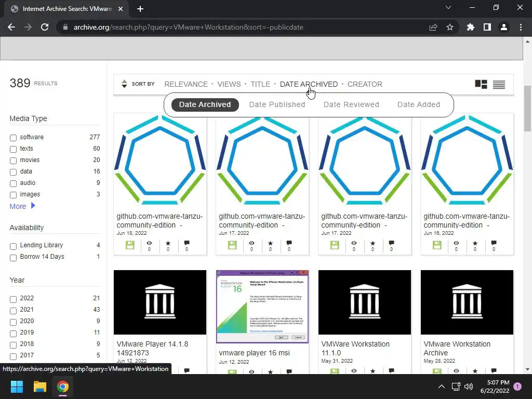Sort results by RELEVANCE
This screenshot has width=532, height=399.
(x=185, y=84)
